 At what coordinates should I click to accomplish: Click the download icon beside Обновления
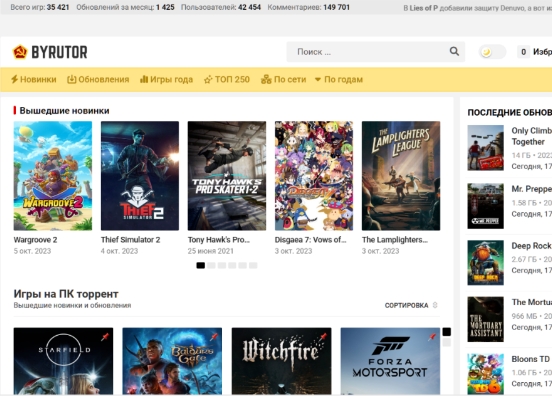[x=71, y=79]
